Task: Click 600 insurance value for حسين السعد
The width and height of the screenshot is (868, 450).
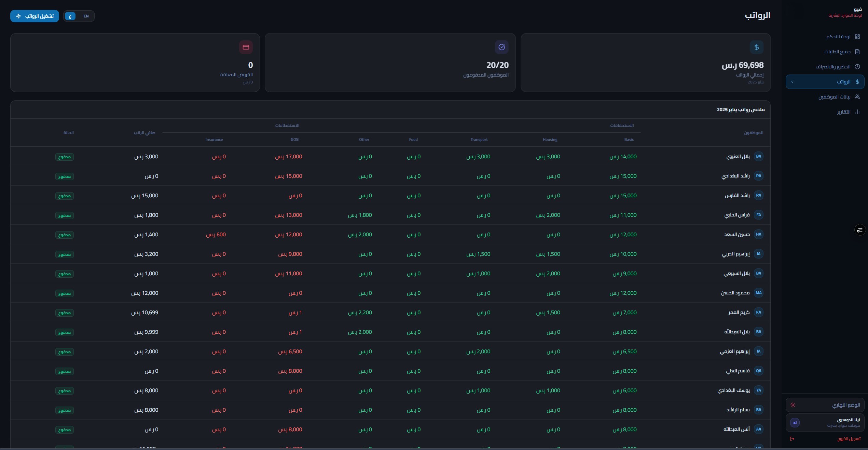Action: 216,235
